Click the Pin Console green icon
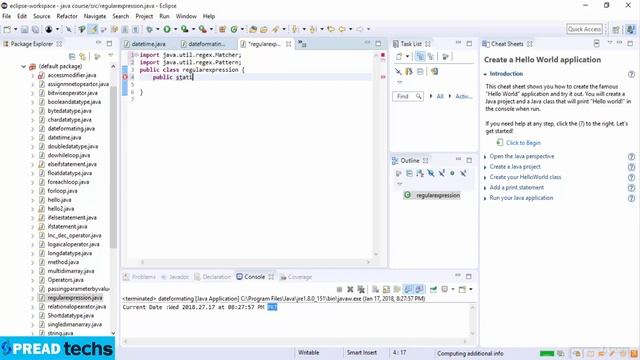This screenshot has width=640, height=360. pyautogui.click(x=433, y=289)
